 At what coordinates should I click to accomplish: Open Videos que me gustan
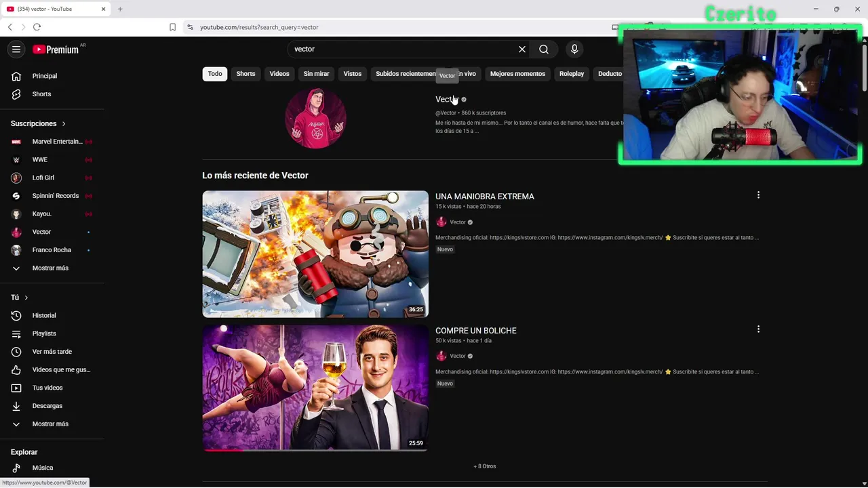pyautogui.click(x=52, y=369)
